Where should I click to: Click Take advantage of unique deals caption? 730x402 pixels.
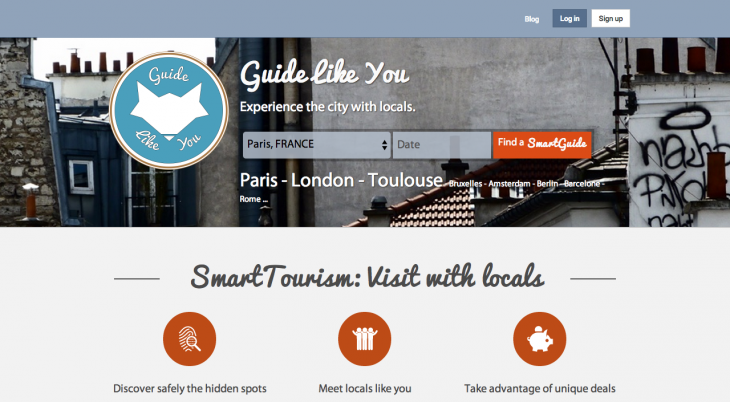click(540, 388)
